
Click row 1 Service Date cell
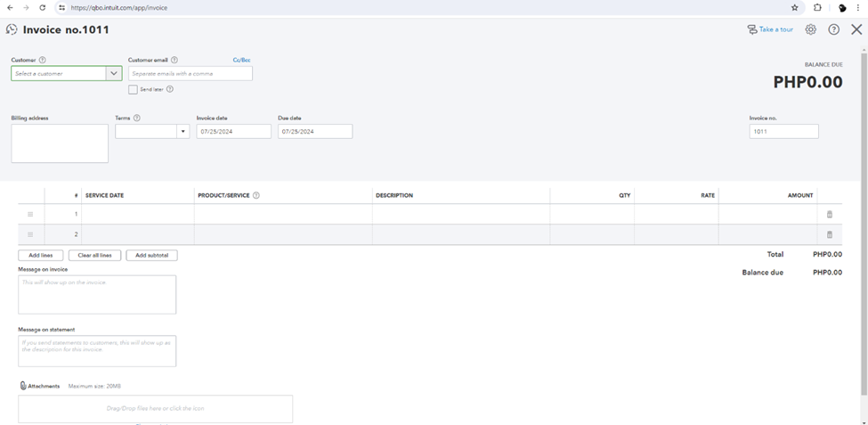(138, 214)
